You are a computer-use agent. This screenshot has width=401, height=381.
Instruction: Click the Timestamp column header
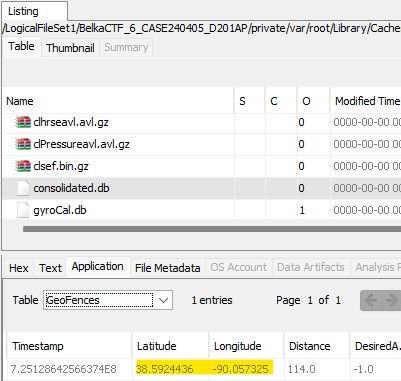(69, 346)
